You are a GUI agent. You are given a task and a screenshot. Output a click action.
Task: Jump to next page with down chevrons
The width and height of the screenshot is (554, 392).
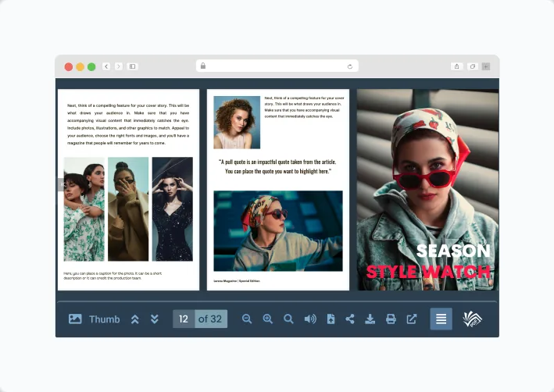[x=155, y=319]
